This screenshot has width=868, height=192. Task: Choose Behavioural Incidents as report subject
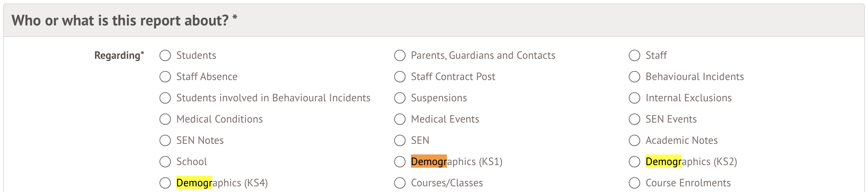634,77
